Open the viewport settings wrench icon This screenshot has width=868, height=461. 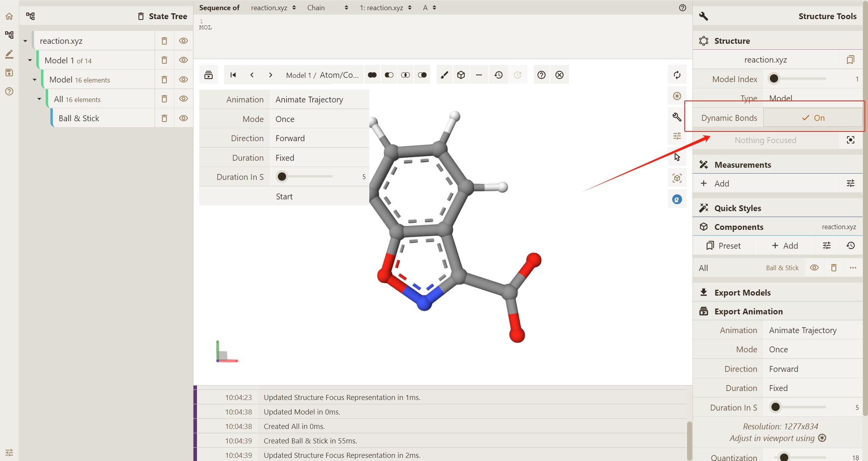(x=677, y=117)
